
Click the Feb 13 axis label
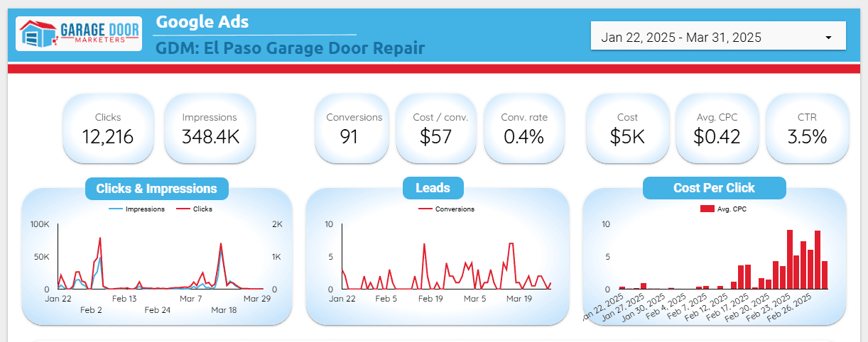pyautogui.click(x=124, y=299)
